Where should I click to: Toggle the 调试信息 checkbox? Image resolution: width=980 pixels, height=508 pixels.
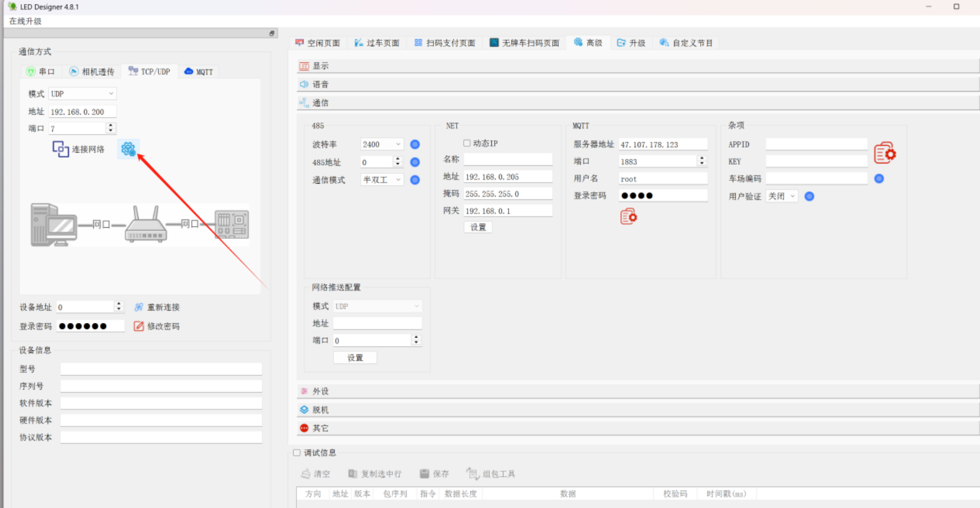[x=297, y=453]
